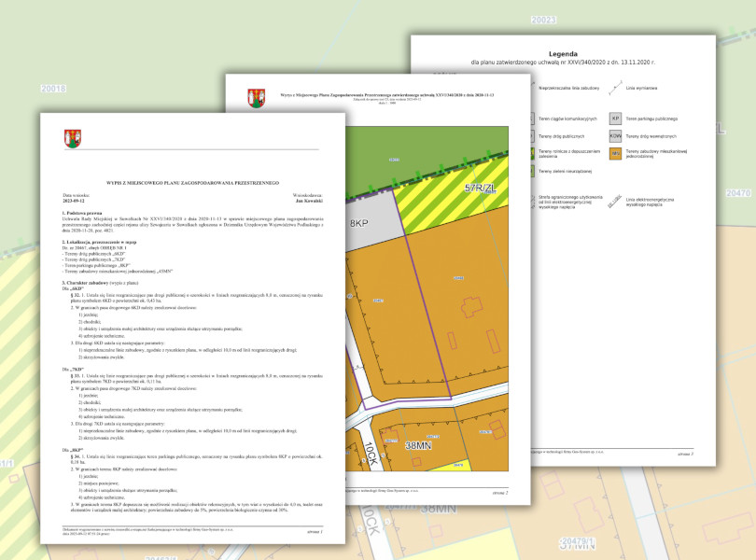Click 'Tereny zabudowy mieszkaniowej jednorodzinnej' legend label
The image size is (756, 560).
656,154
